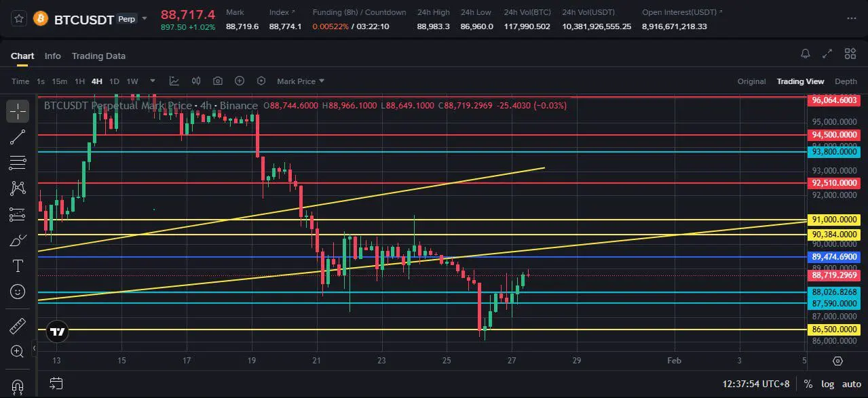Click the 86,500.0000 yellow price label
Screen dimensions: 868x398
coord(834,330)
